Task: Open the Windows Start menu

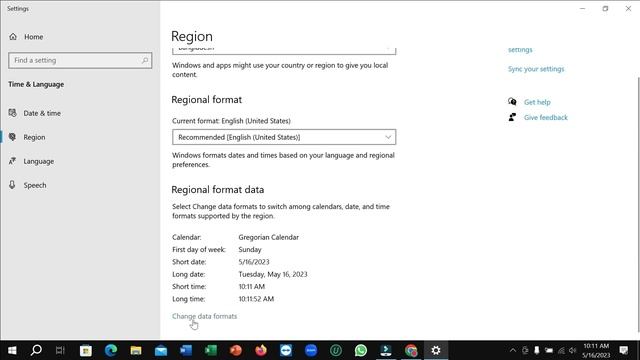Action: tap(12, 350)
